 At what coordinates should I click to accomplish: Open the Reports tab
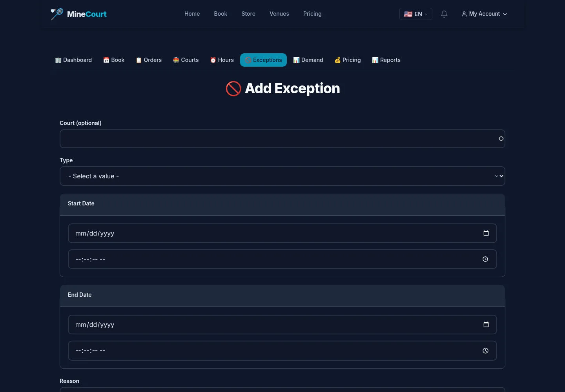[386, 60]
